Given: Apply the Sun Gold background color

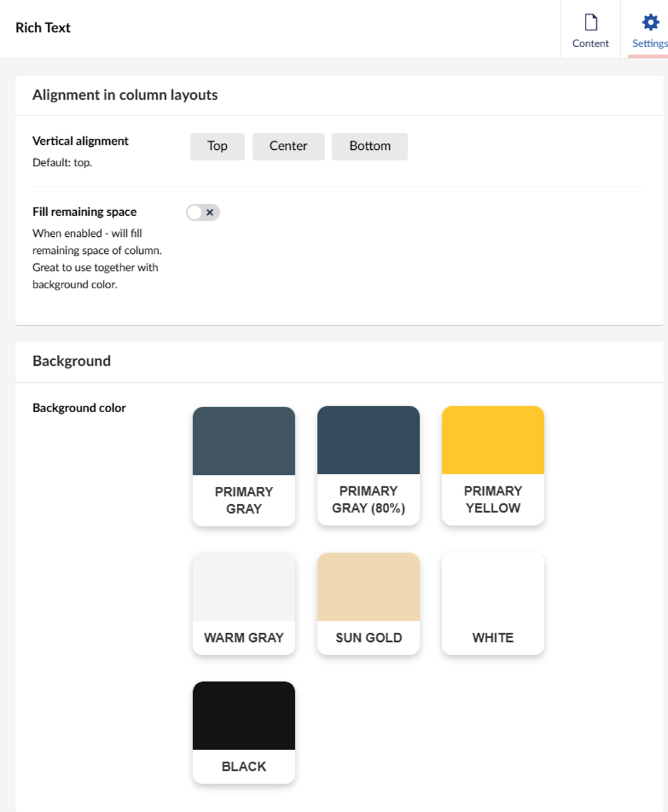Looking at the screenshot, I should [x=368, y=603].
